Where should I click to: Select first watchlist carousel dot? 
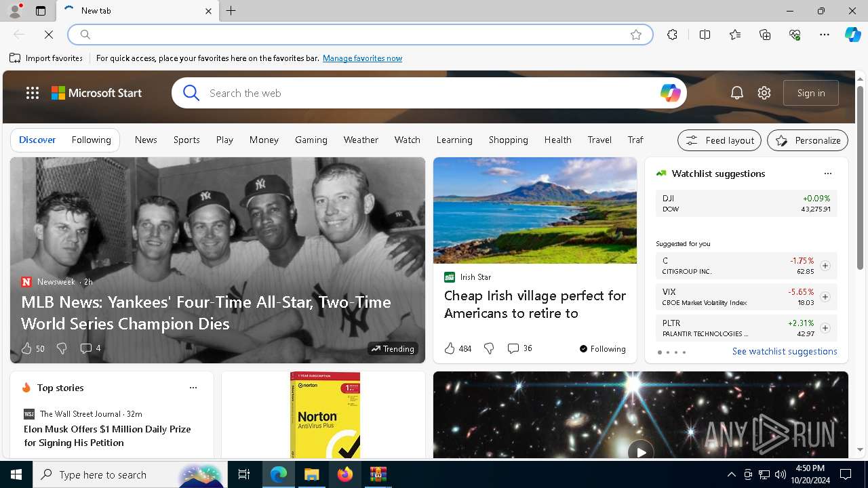pyautogui.click(x=660, y=352)
